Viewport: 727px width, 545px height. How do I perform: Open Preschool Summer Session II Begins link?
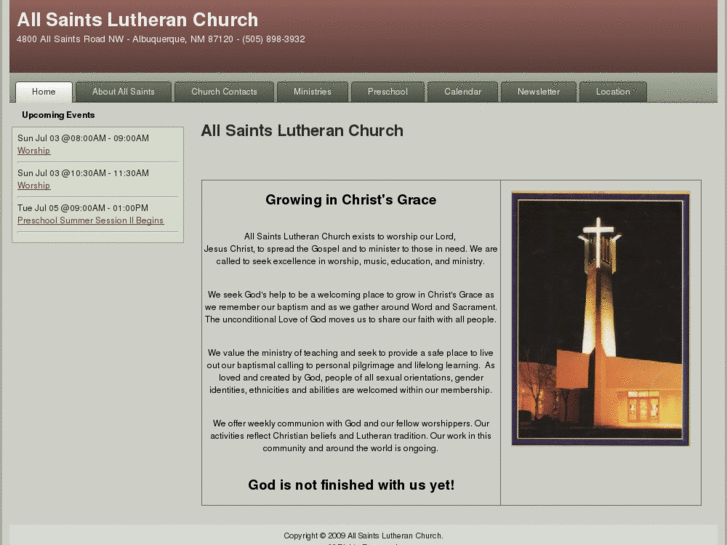90,220
